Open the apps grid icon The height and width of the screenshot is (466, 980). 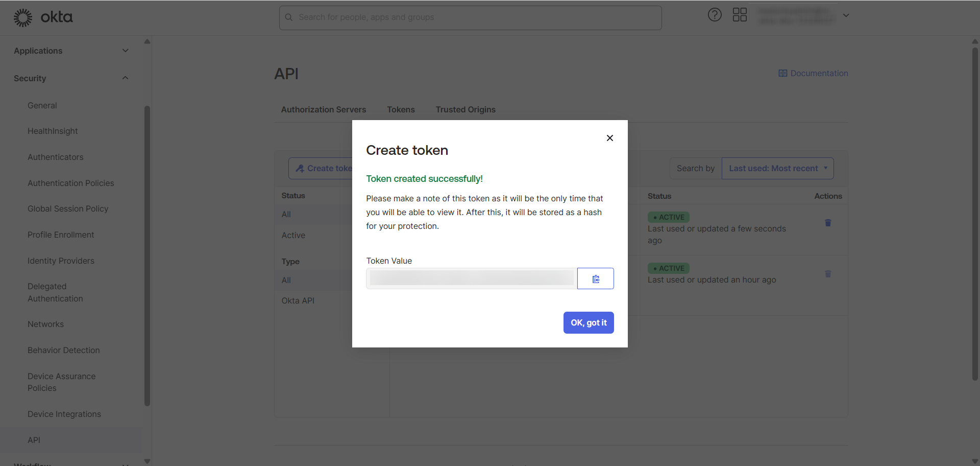(x=740, y=15)
